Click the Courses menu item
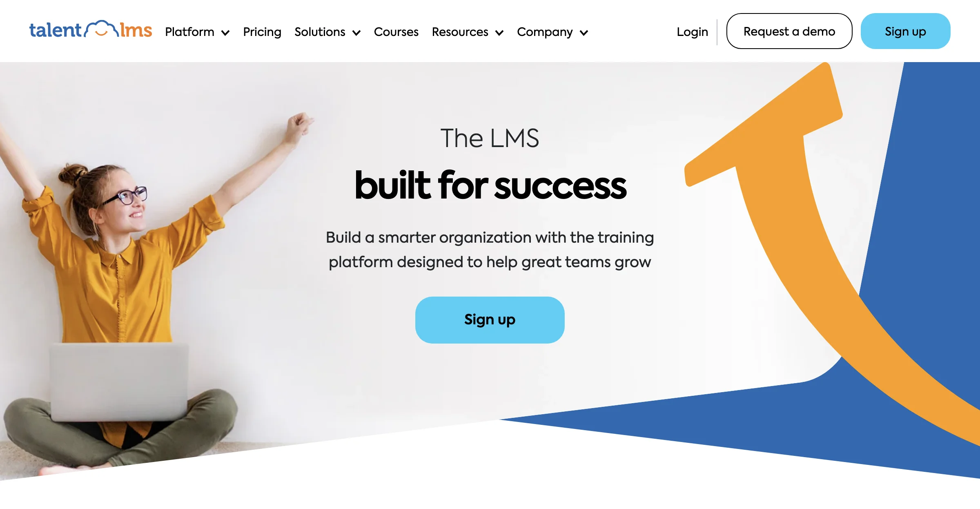 pyautogui.click(x=396, y=32)
